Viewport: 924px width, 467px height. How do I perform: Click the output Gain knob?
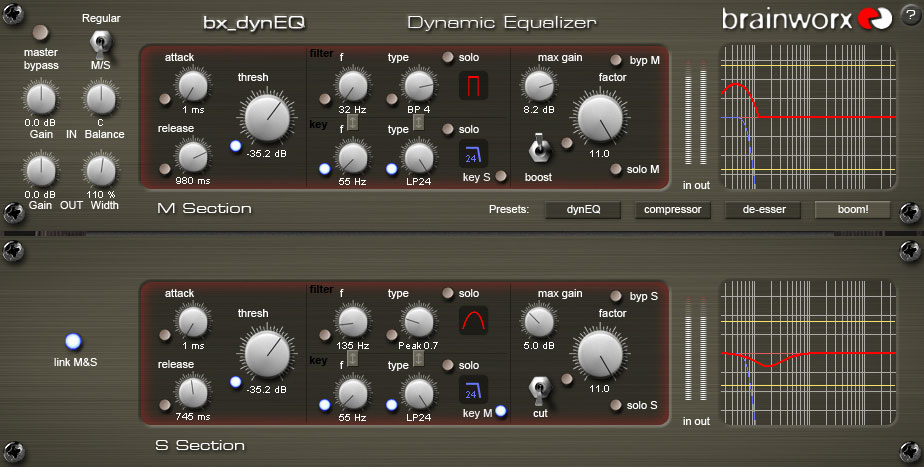click(41, 170)
